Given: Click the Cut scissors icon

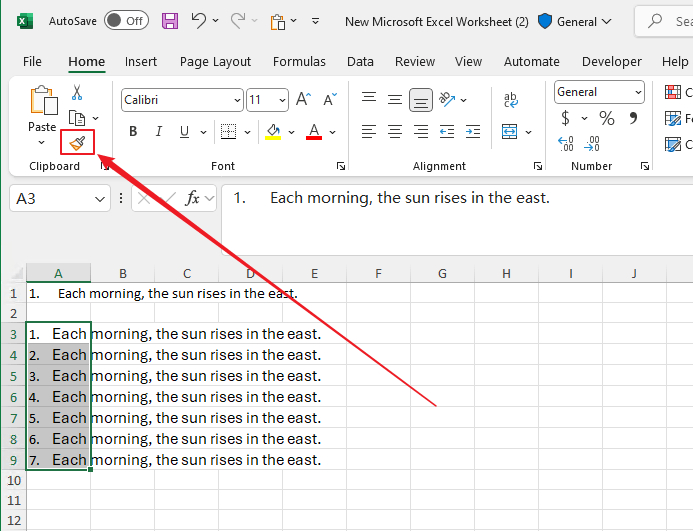Looking at the screenshot, I should tap(77, 93).
